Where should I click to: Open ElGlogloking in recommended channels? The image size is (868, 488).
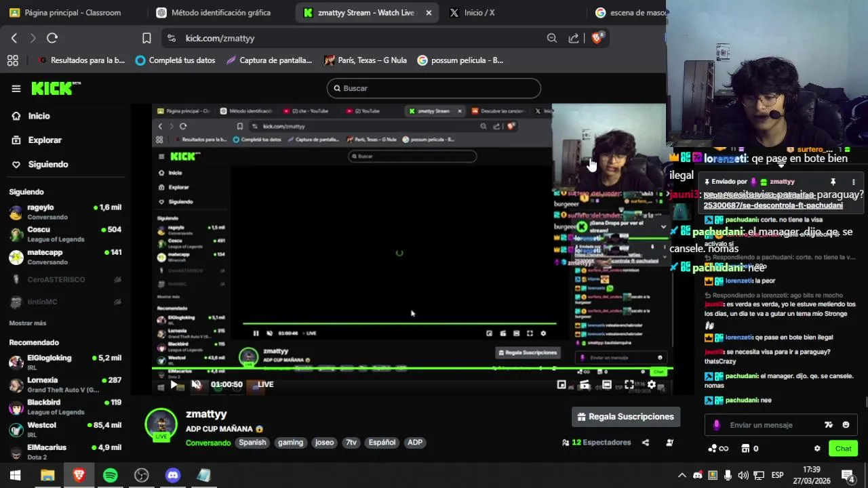pyautogui.click(x=64, y=362)
